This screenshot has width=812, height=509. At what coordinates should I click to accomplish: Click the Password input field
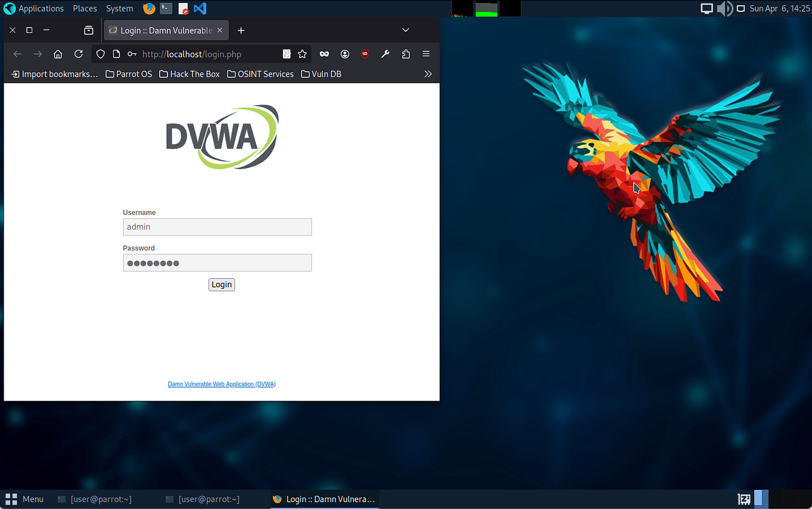[217, 263]
